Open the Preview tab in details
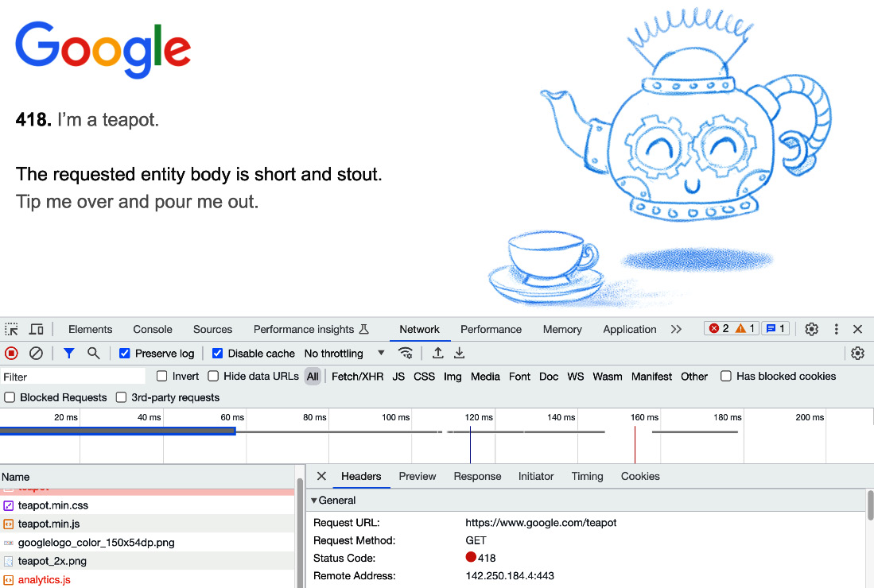 click(418, 476)
